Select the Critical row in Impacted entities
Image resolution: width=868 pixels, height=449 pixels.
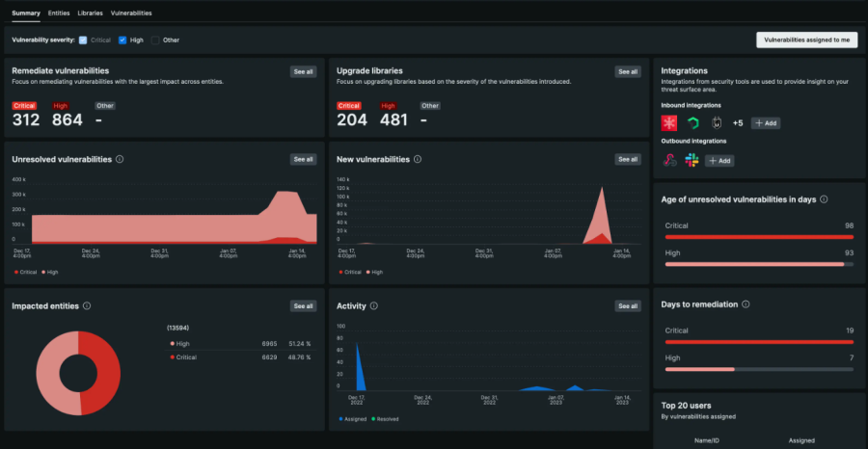tap(241, 357)
